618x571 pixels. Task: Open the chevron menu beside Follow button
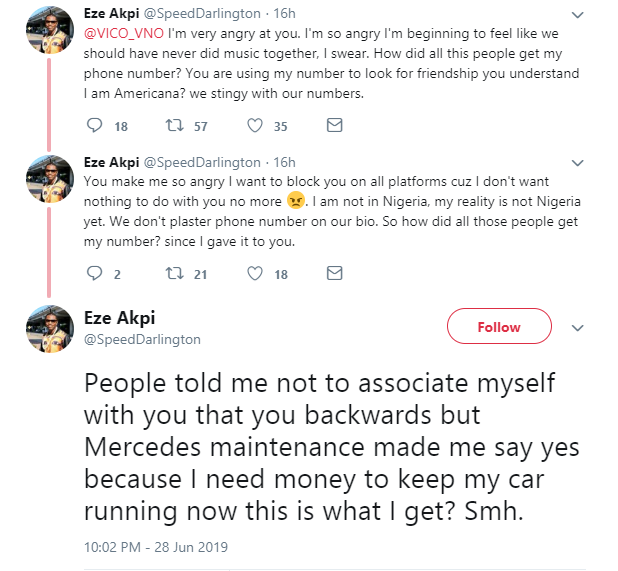576,327
